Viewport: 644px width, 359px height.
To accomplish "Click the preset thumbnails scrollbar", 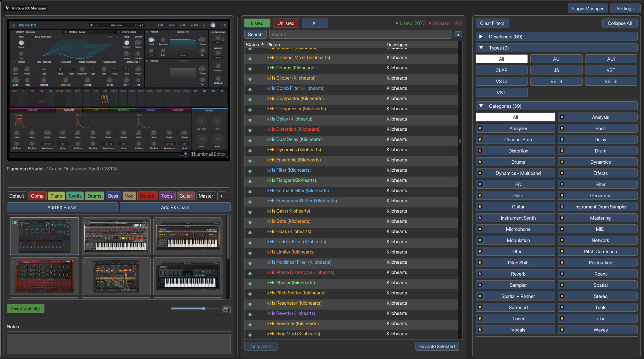I will click(228, 237).
